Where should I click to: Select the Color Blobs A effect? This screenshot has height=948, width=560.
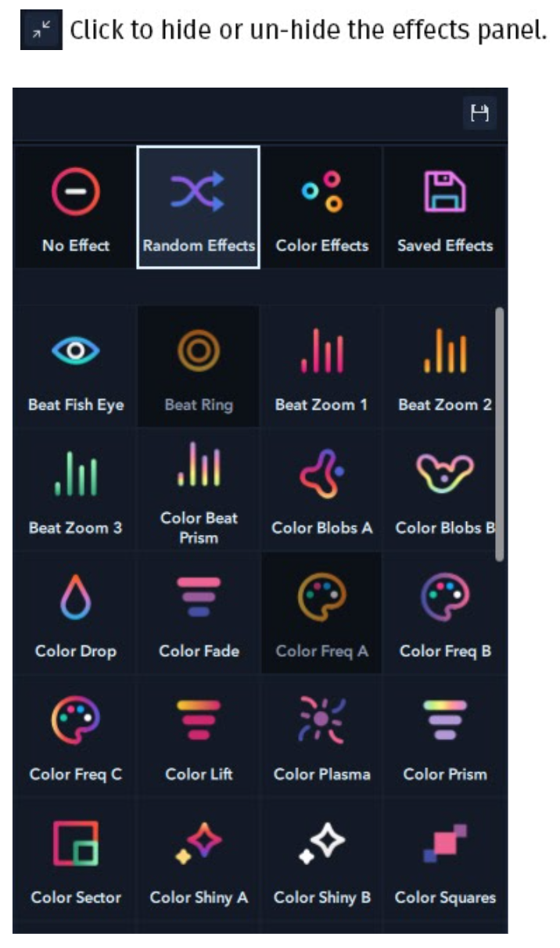coord(321,490)
